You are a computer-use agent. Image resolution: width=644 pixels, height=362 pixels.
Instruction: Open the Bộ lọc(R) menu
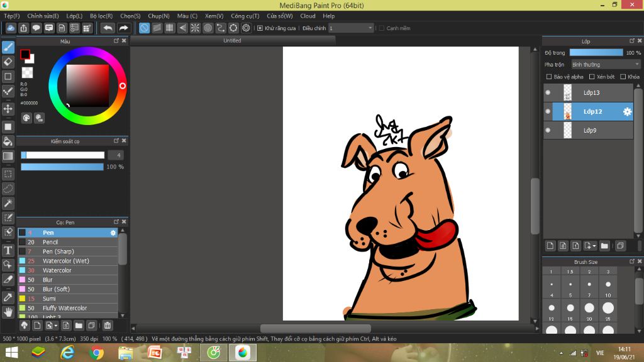(101, 16)
